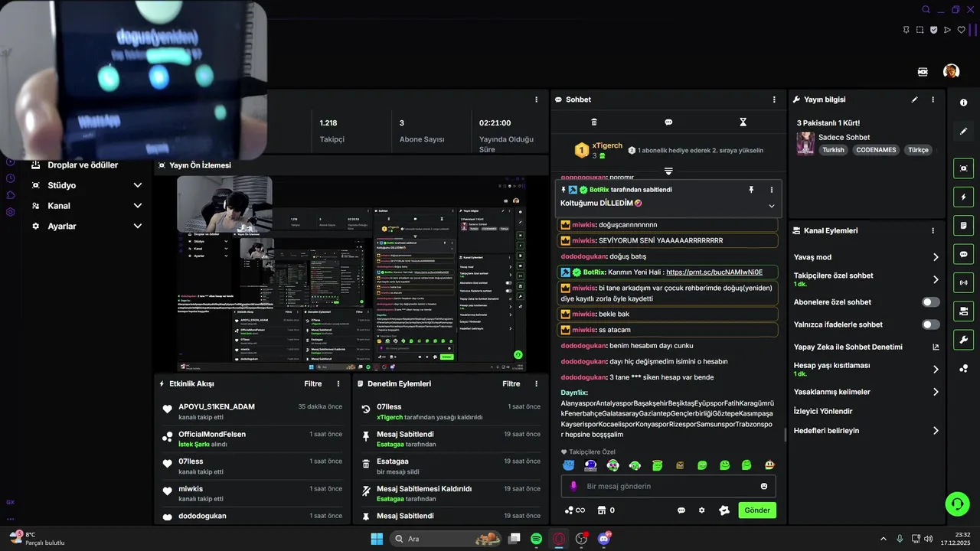The height and width of the screenshot is (551, 980).
Task: Click the green Gönder button
Action: pos(757,510)
